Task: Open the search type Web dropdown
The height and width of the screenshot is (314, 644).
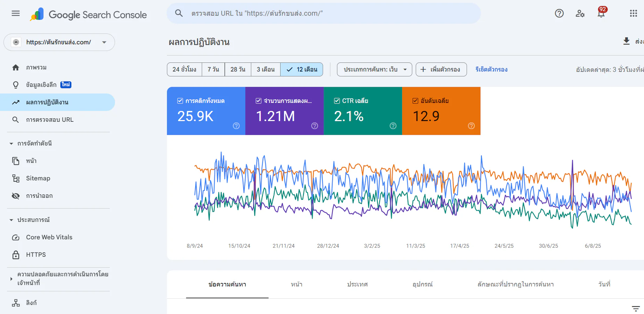Action: click(x=374, y=69)
